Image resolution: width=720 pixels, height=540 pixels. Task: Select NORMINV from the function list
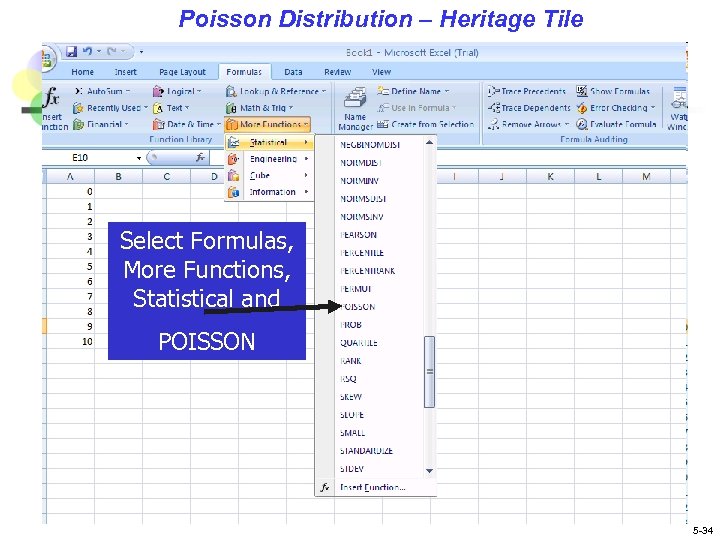pyautogui.click(x=359, y=181)
